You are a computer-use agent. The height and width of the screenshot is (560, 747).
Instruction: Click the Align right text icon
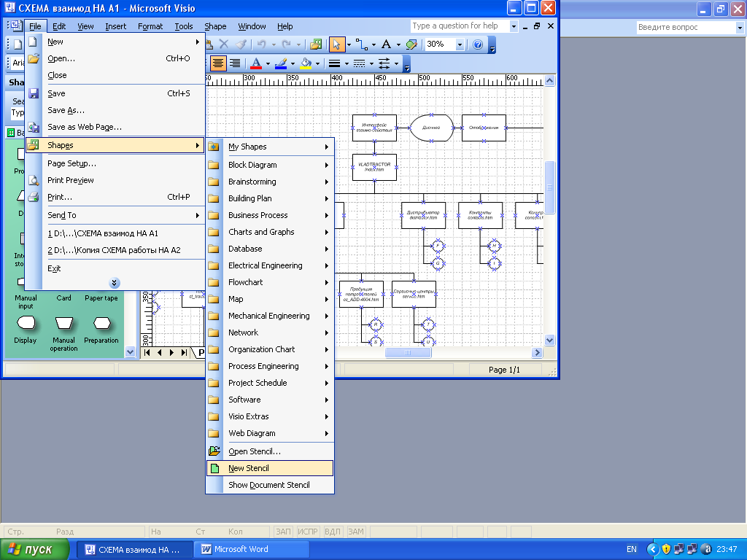[235, 63]
